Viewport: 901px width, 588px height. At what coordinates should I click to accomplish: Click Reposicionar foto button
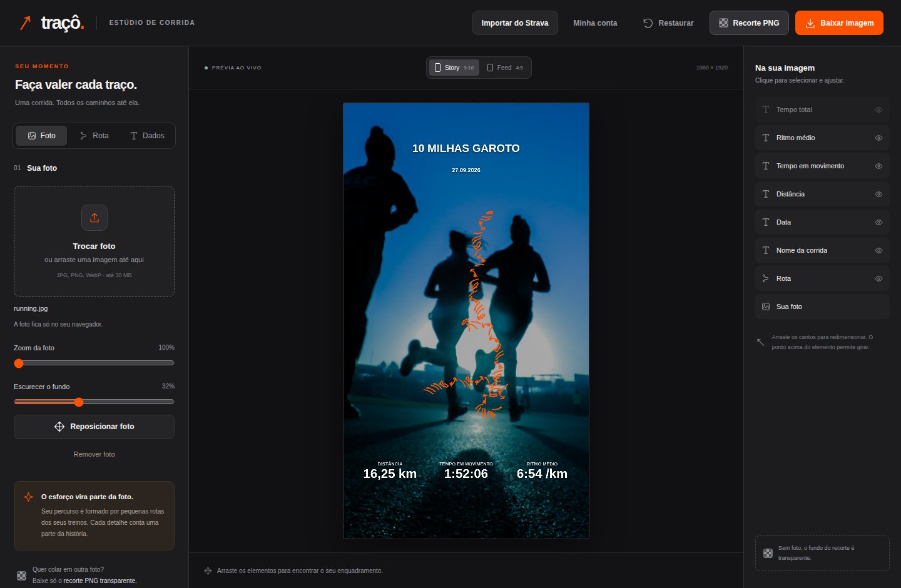click(94, 427)
